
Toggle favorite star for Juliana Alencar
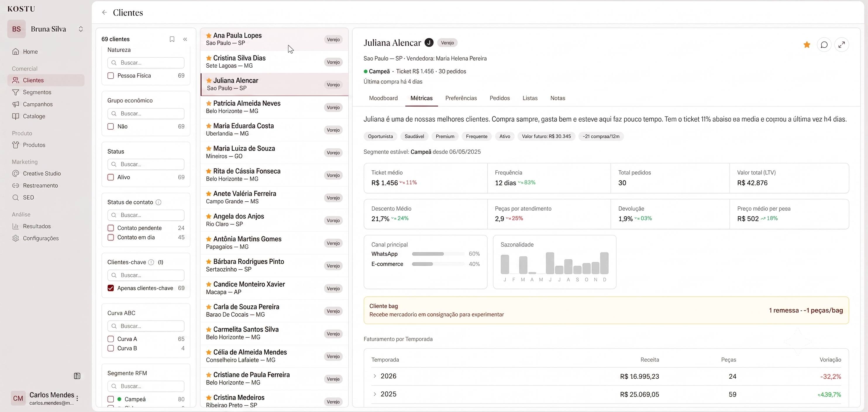[807, 44]
